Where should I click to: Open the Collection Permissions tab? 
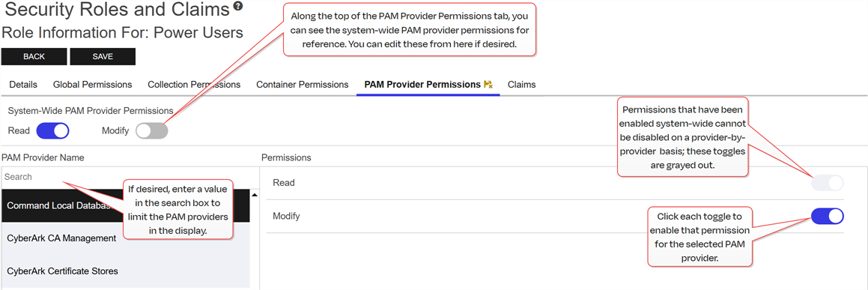(x=194, y=85)
